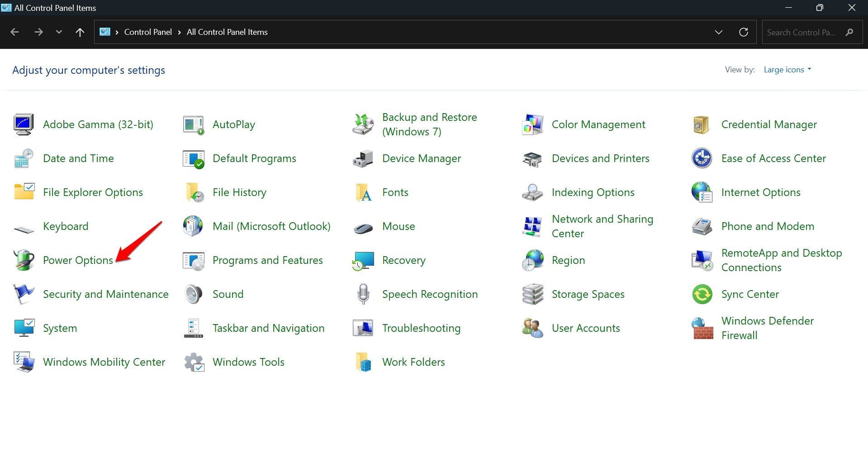Open Mail (Microsoft Outlook) icon

[x=193, y=226]
